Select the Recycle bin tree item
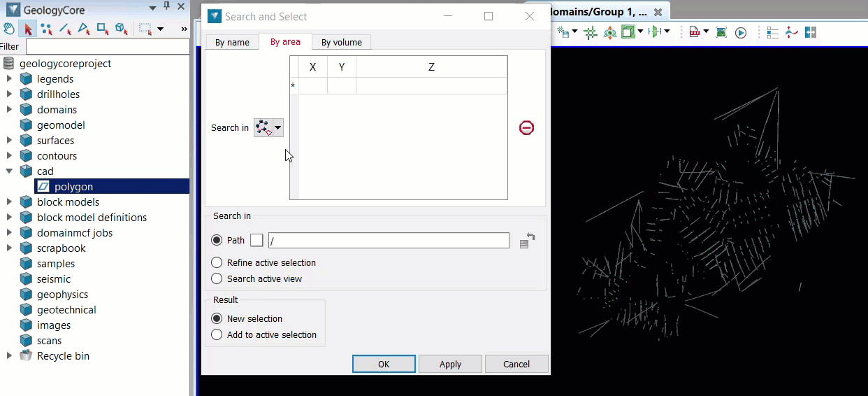868x396 pixels. [x=63, y=356]
